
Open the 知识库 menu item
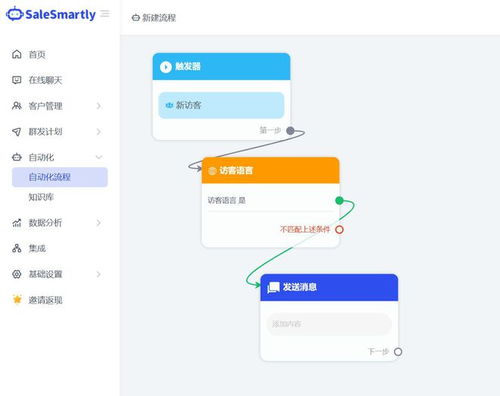click(x=41, y=197)
